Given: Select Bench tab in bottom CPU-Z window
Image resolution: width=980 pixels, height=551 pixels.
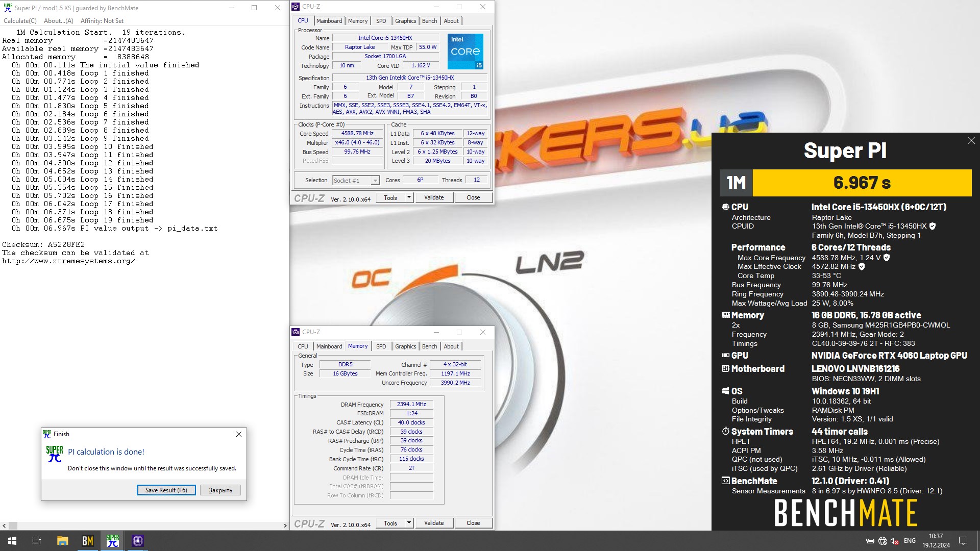Looking at the screenshot, I should [430, 346].
